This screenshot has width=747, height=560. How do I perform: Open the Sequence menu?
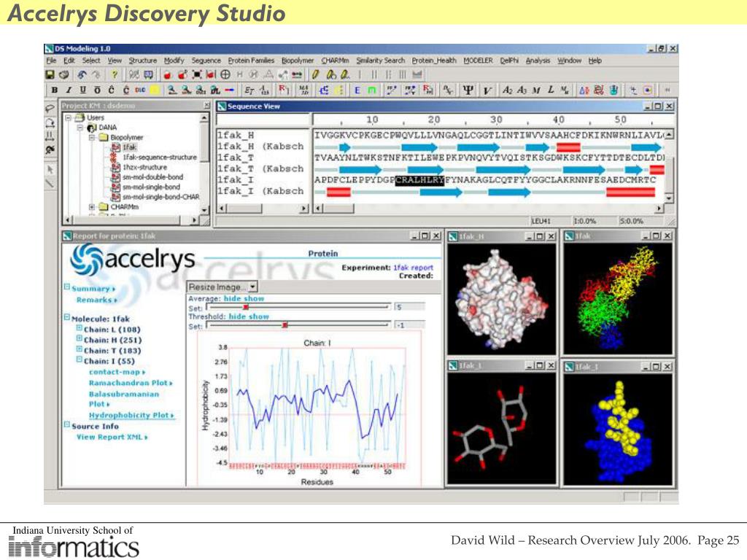pyautogui.click(x=206, y=61)
